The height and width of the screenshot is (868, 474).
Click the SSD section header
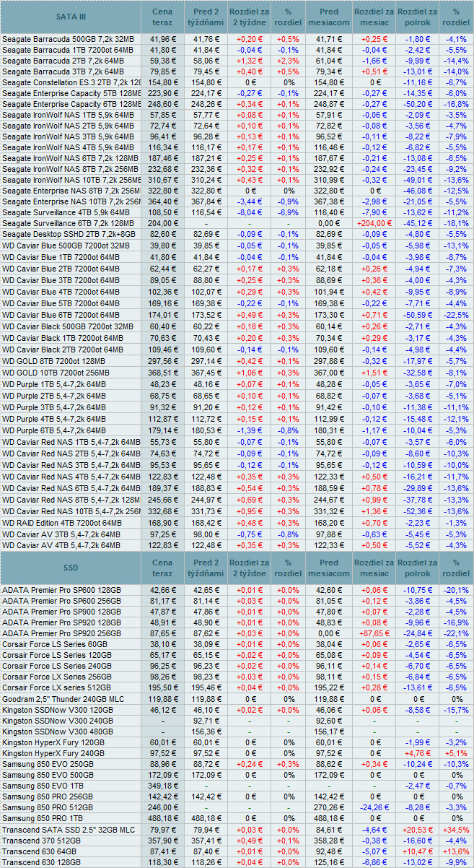pyautogui.click(x=71, y=568)
